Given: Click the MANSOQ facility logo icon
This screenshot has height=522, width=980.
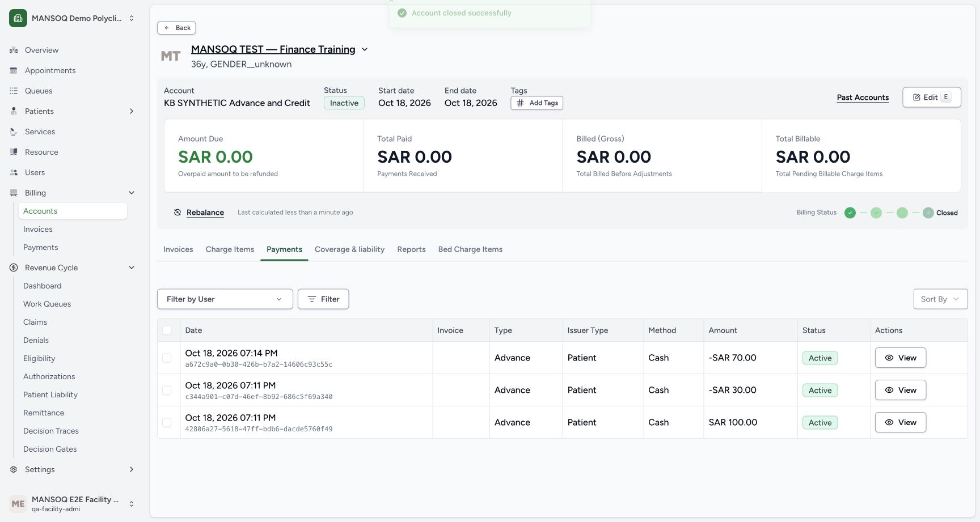Looking at the screenshot, I should point(18,18).
